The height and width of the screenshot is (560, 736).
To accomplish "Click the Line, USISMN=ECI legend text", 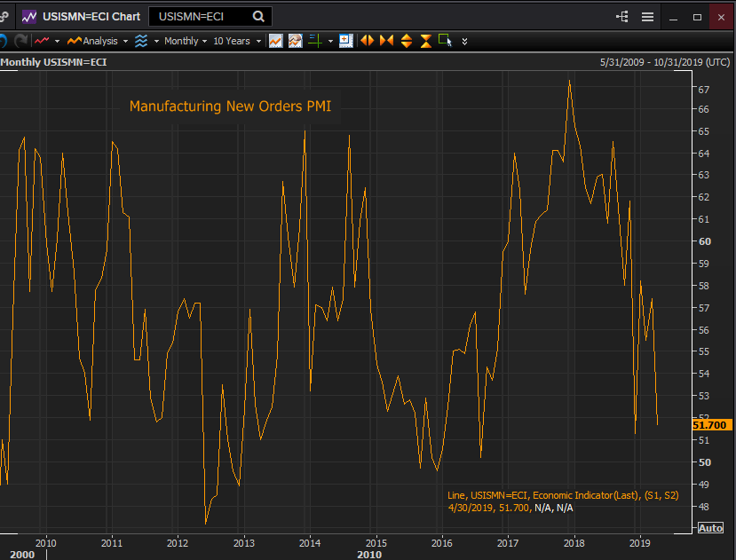I will click(x=563, y=495).
